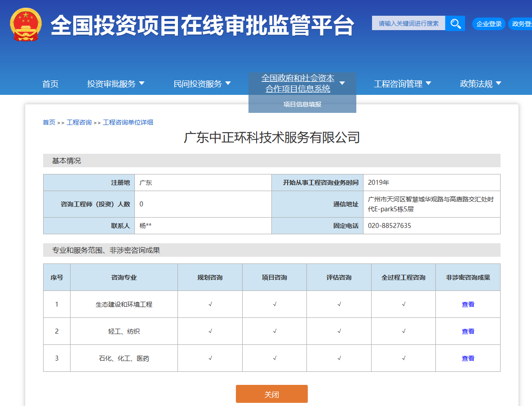View results for 石化、化工、医药 row
This screenshot has height=406, width=532.
[x=468, y=358]
